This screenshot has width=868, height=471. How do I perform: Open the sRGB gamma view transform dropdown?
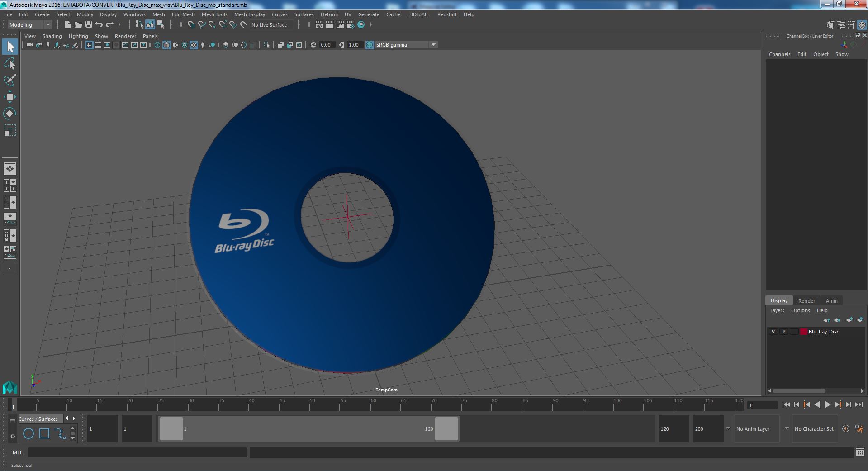(x=406, y=45)
